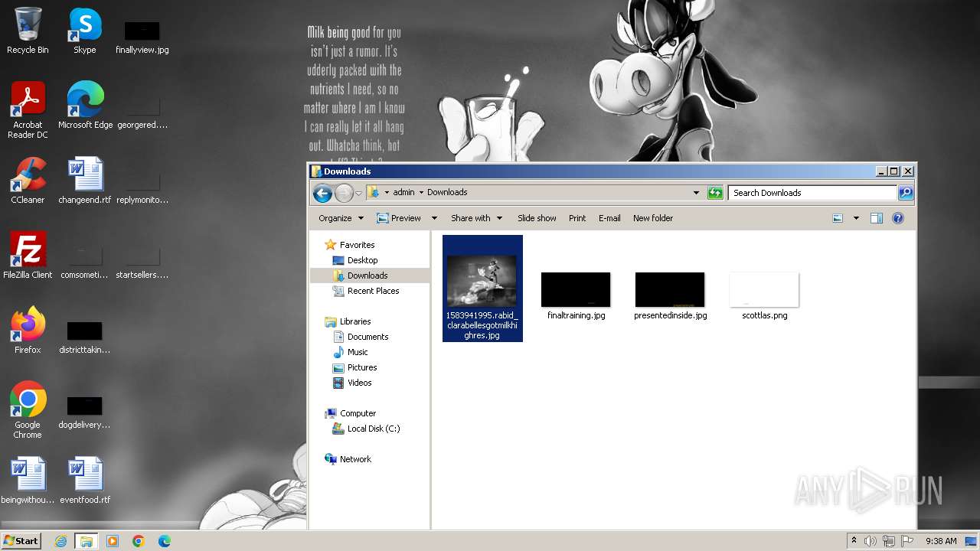Click the Favorites group header
This screenshot has height=551, width=980.
(x=357, y=245)
